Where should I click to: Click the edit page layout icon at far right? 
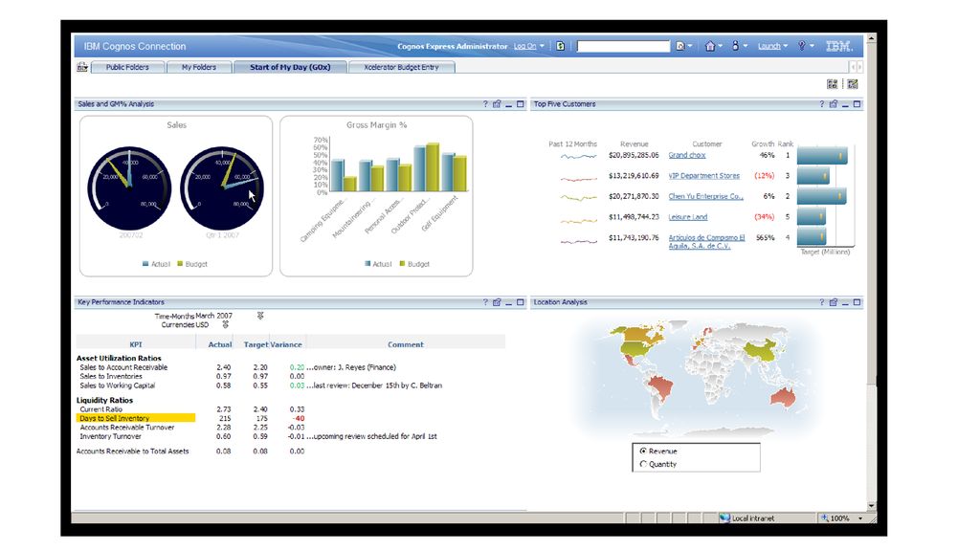point(853,84)
